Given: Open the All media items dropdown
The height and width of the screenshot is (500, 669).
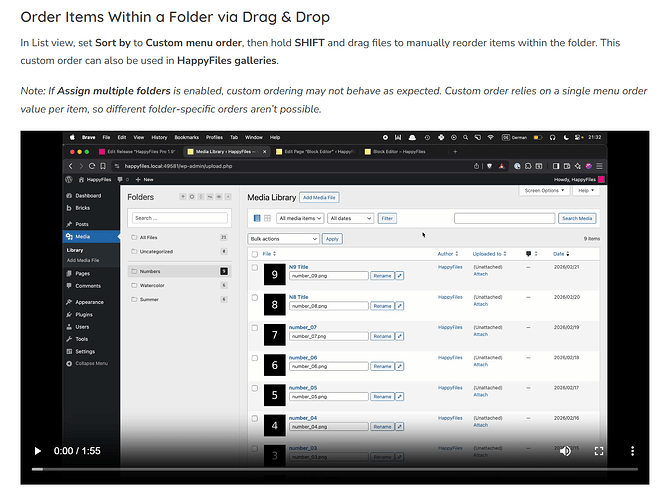Looking at the screenshot, I should pos(300,218).
